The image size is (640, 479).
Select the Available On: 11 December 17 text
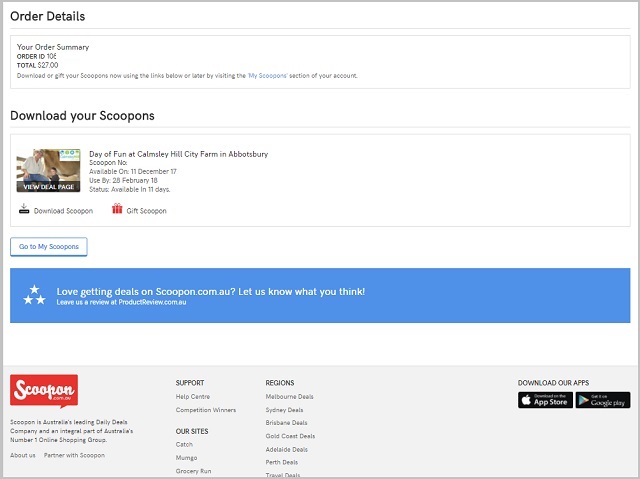point(133,171)
